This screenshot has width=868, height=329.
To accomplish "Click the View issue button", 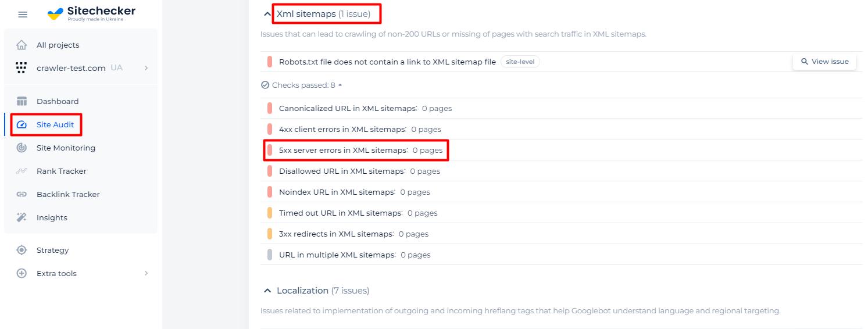I will pyautogui.click(x=824, y=62).
